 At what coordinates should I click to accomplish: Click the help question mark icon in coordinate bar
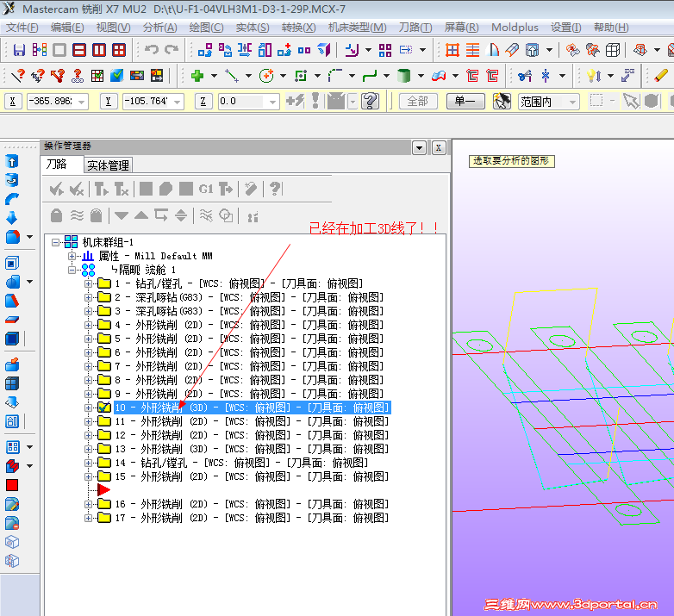[x=370, y=102]
